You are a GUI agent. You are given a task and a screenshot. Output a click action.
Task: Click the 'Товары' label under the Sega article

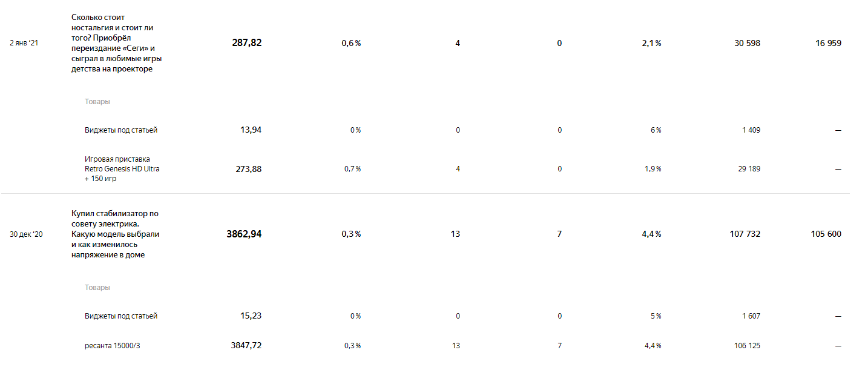97,102
